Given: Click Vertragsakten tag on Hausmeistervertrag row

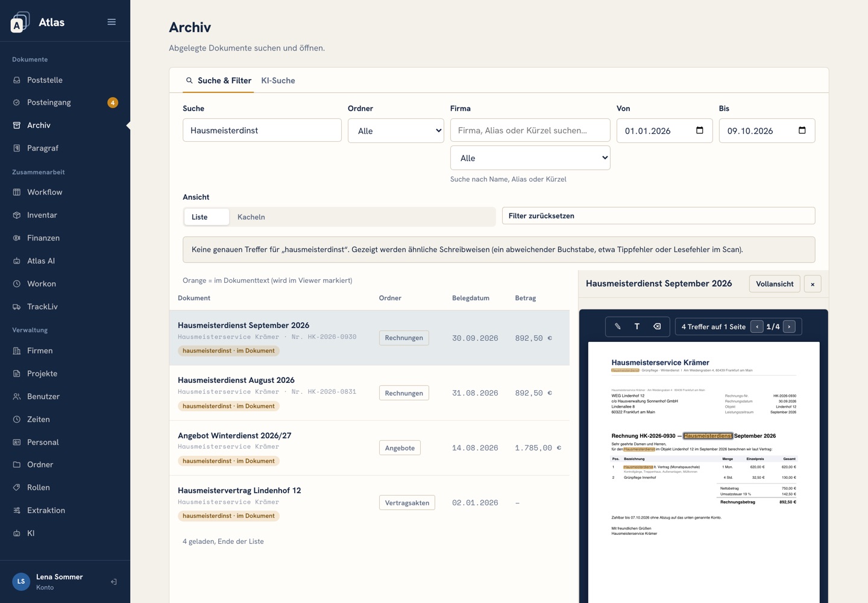Looking at the screenshot, I should tap(407, 503).
